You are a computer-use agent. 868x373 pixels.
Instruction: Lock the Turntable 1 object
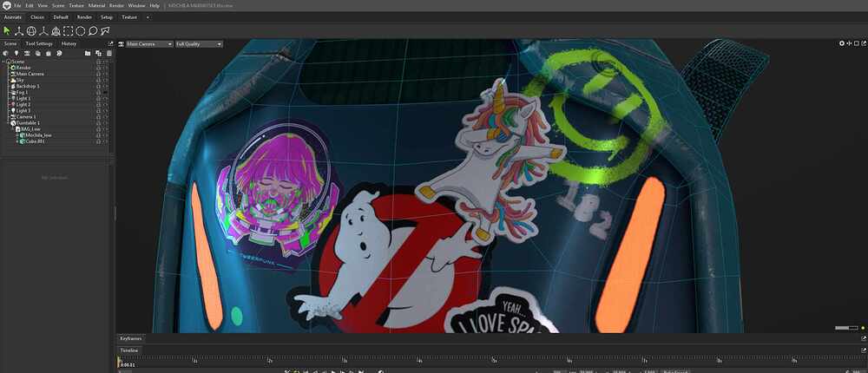click(99, 123)
